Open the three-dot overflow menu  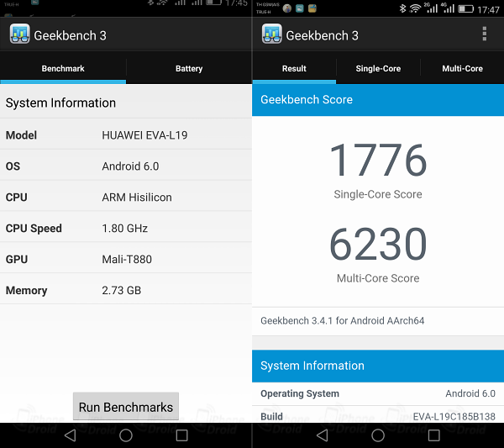pyautogui.click(x=485, y=34)
